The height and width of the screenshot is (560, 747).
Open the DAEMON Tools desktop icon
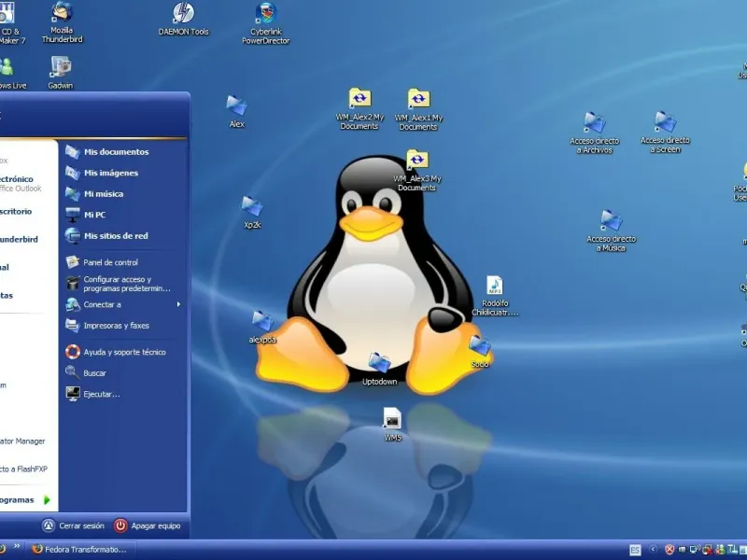pos(183,14)
